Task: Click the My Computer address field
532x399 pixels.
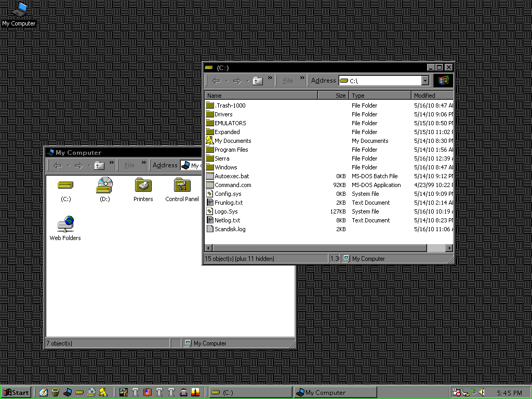Action: (x=191, y=165)
